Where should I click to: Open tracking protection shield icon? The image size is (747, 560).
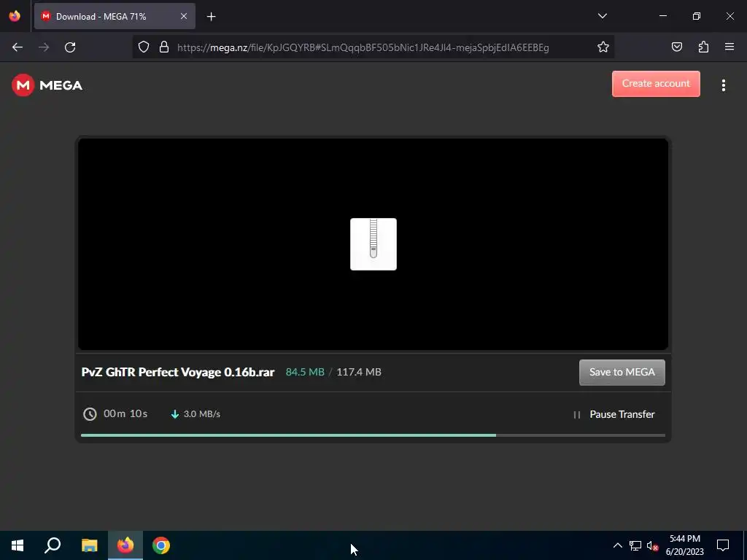click(144, 47)
